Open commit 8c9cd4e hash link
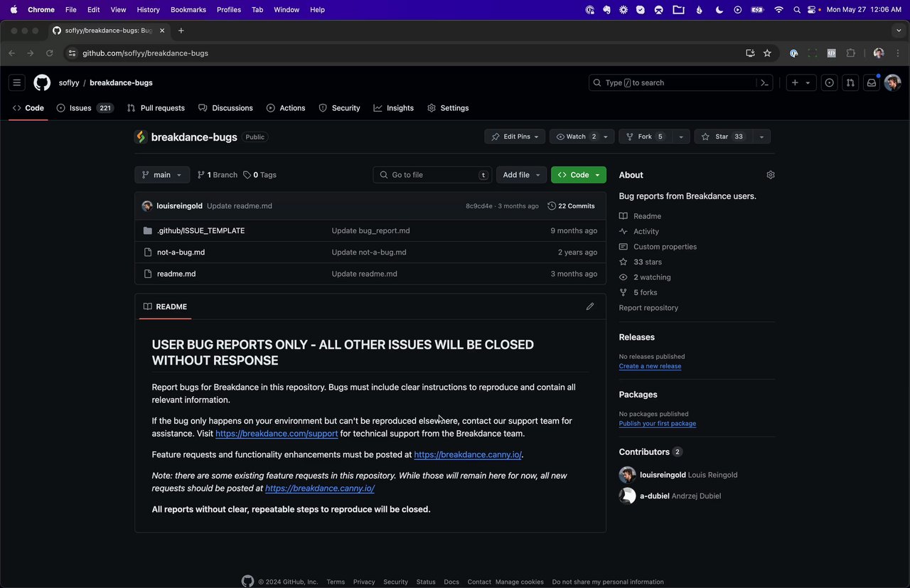Image resolution: width=910 pixels, height=588 pixels. click(479, 206)
